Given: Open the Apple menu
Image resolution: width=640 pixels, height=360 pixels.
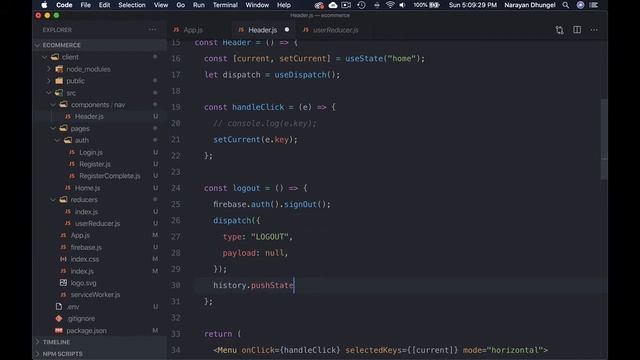Looking at the screenshot, I should [x=44, y=5].
